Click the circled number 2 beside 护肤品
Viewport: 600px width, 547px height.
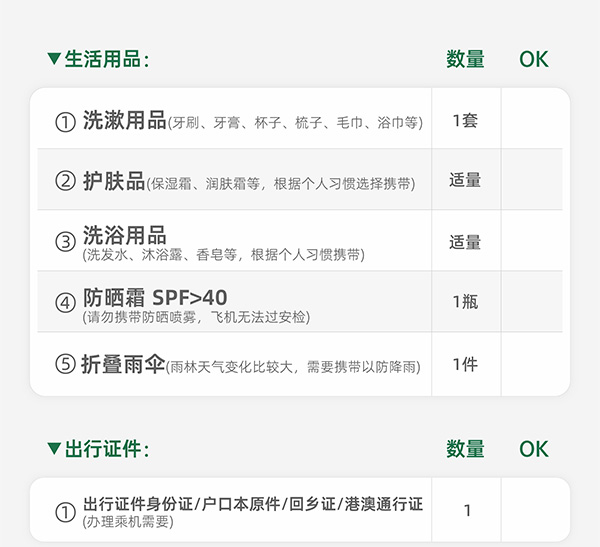pos(65,181)
